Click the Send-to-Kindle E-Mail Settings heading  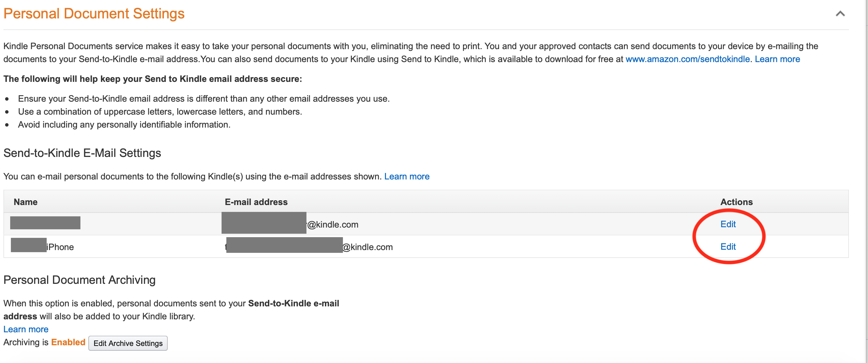[82, 153]
